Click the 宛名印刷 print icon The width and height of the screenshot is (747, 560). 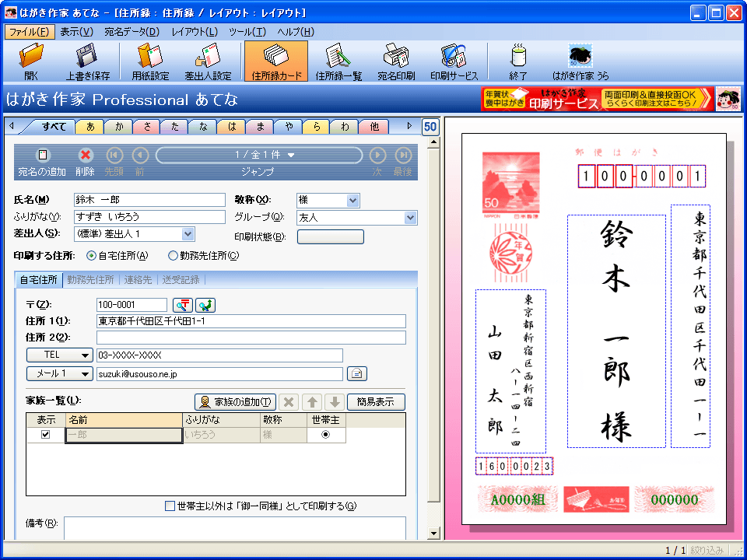(x=396, y=61)
